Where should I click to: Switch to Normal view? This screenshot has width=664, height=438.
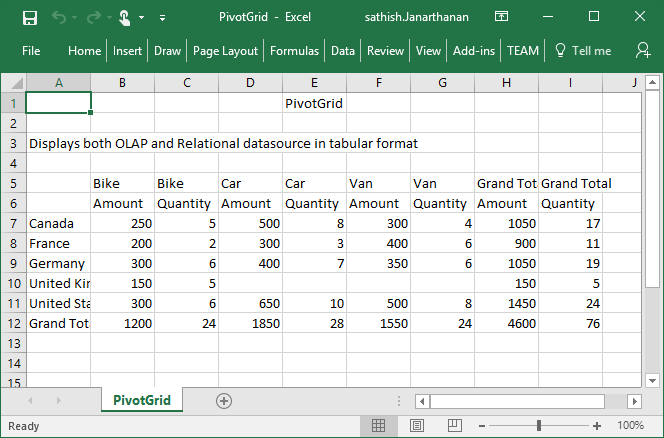coord(379,426)
